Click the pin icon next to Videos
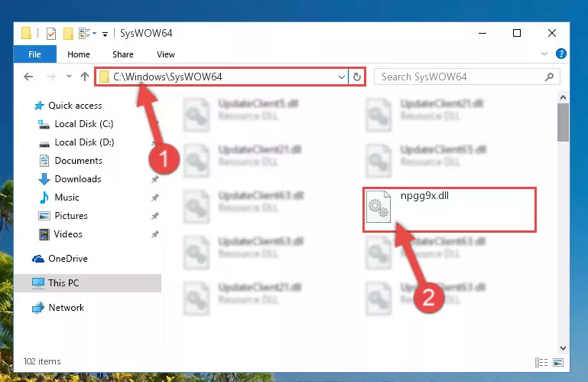 (155, 235)
